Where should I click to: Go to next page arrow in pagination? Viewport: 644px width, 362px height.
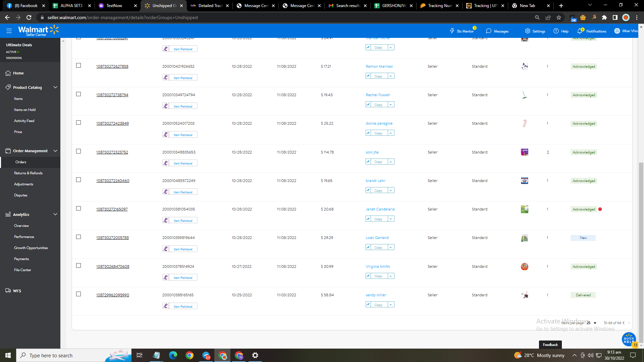point(629,323)
